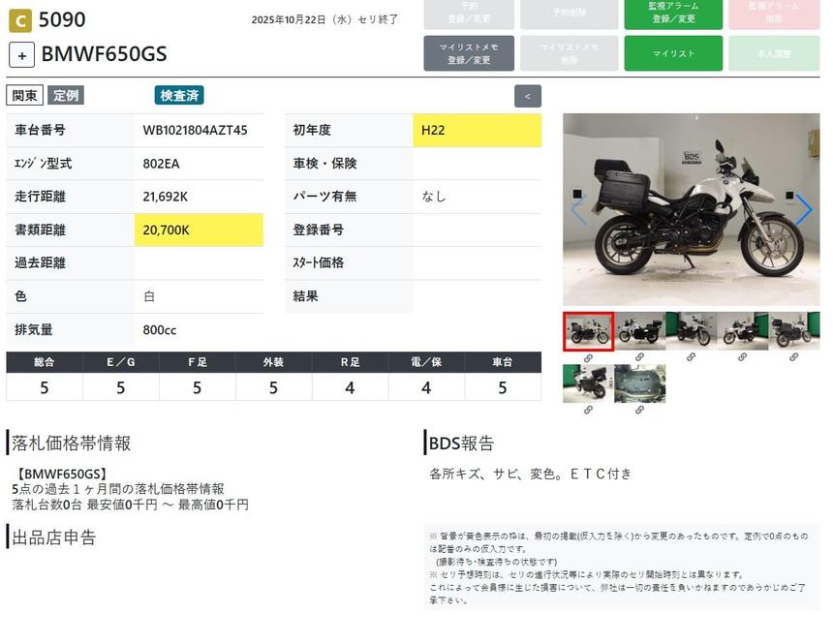Click マイリストメモ 登録/変更 button
This screenshot has height=644, width=833.
[469, 54]
